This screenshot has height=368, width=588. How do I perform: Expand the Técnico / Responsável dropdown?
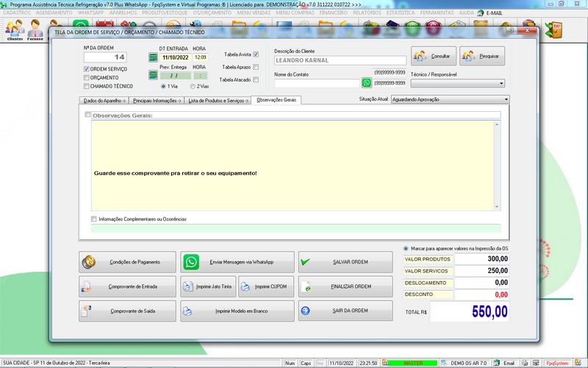pyautogui.click(x=501, y=83)
